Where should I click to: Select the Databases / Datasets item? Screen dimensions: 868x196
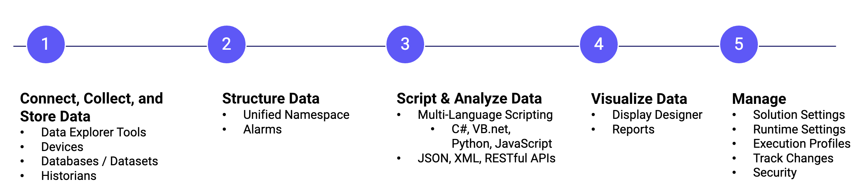point(100,161)
